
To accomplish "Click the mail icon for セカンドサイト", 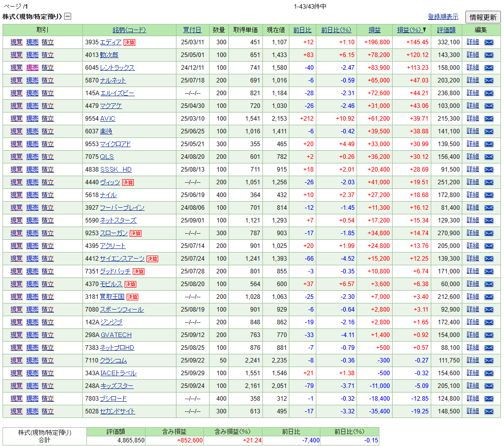I will click(489, 411).
